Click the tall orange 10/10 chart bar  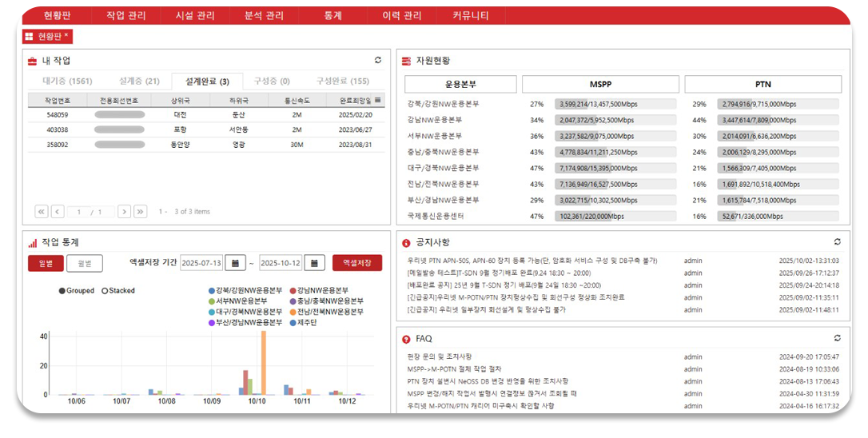pyautogui.click(x=264, y=363)
